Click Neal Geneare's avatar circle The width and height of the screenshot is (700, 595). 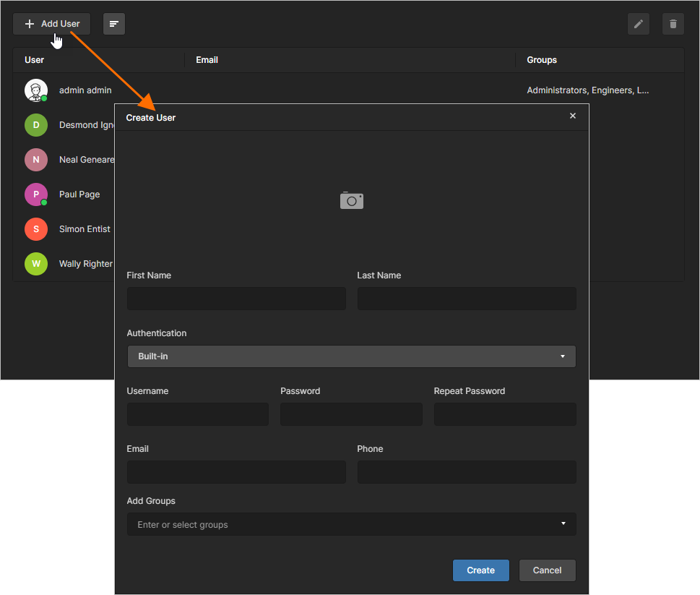point(36,159)
